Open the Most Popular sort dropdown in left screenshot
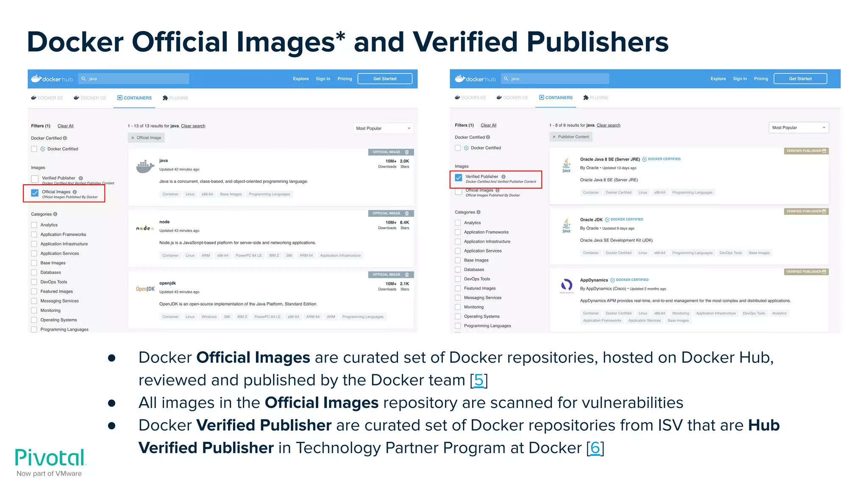The height and width of the screenshot is (488, 868). pyautogui.click(x=383, y=128)
